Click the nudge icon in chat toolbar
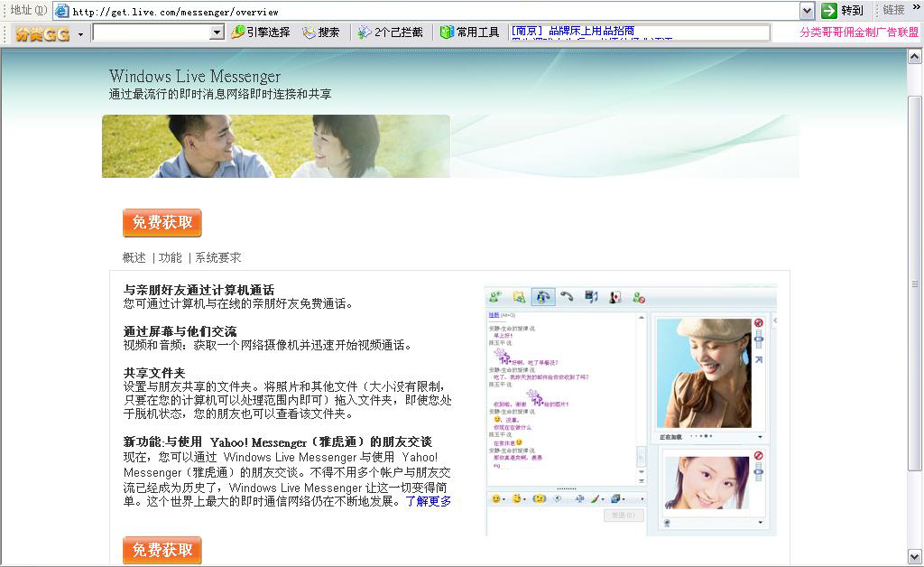Screen dimensions: 924x567 (539, 498)
